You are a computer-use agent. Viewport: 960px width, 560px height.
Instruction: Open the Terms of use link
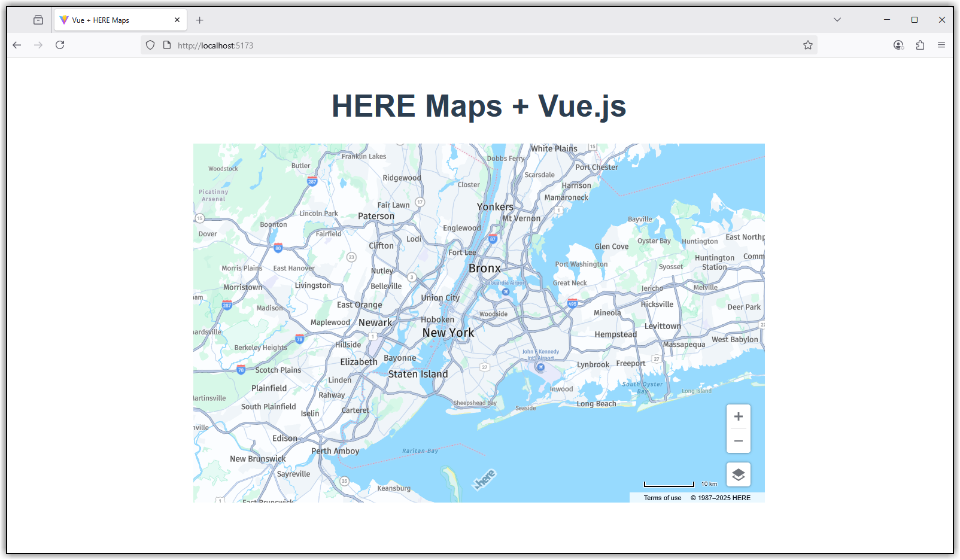662,497
